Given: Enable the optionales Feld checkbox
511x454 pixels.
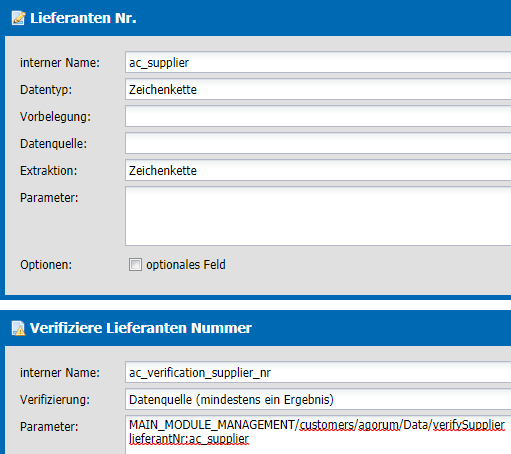Looking at the screenshot, I should click(135, 265).
